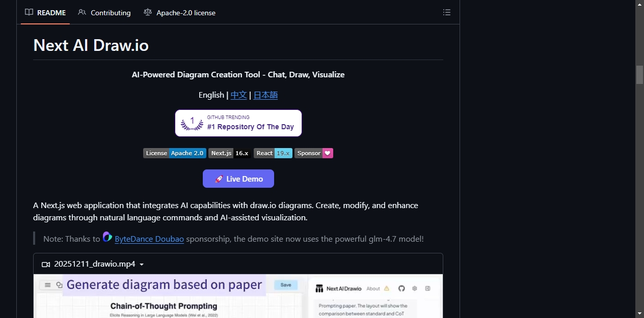Viewport: 644px width, 318px height.
Task: Click the Doubao logo icon
Action: 107,237
